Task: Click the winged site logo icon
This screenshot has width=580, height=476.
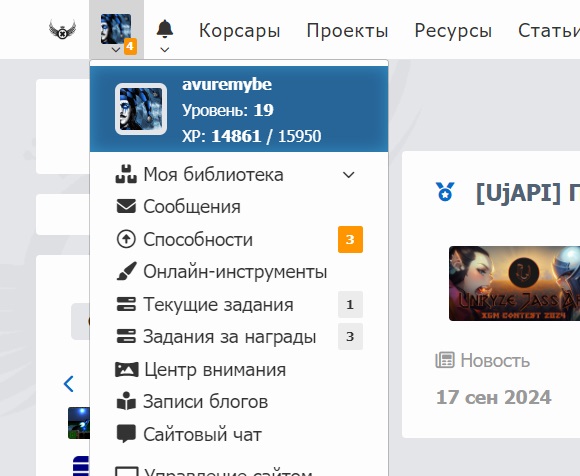Action: (x=63, y=30)
